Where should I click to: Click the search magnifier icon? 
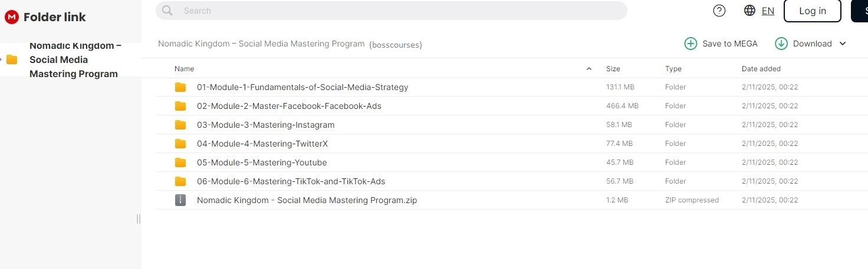(x=167, y=11)
